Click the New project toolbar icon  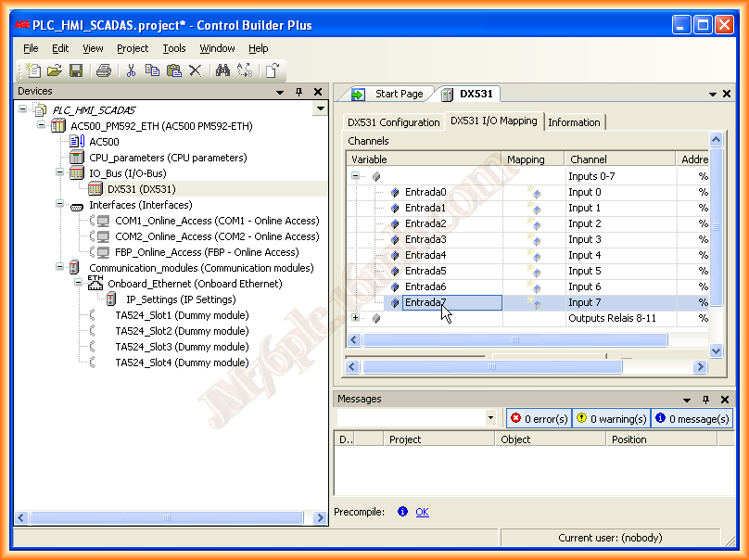tap(34, 70)
